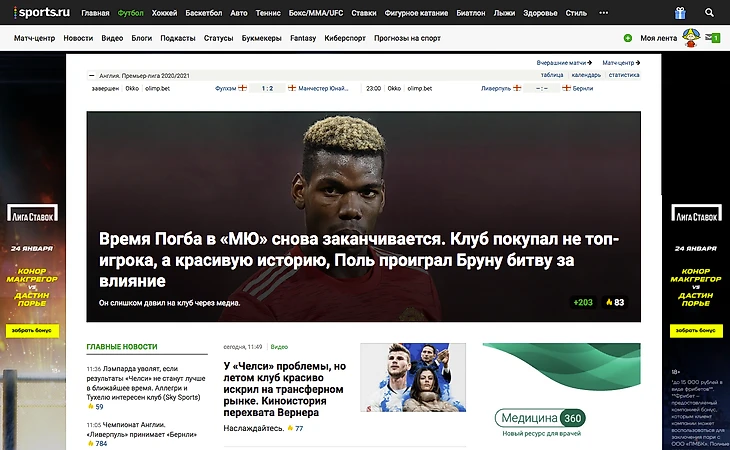Click the 784 comments flame counter
730x450 pixels.
97,443
